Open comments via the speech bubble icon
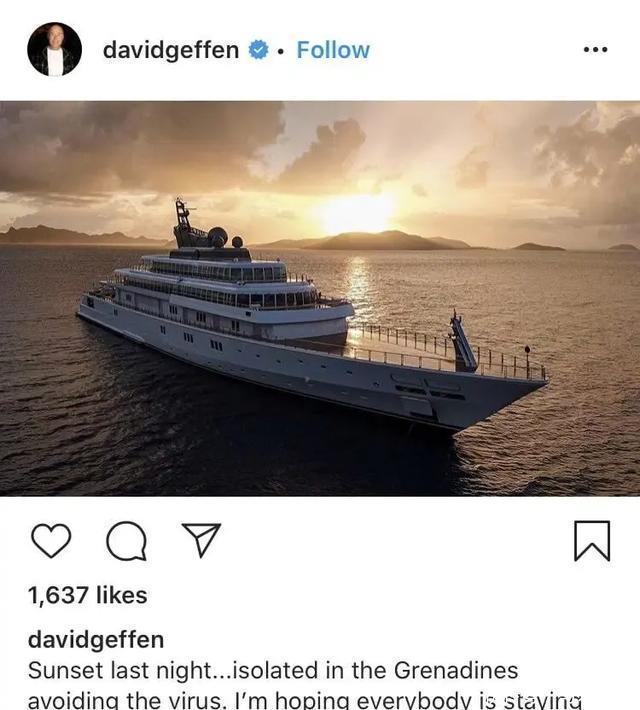The width and height of the screenshot is (640, 710). (126, 541)
